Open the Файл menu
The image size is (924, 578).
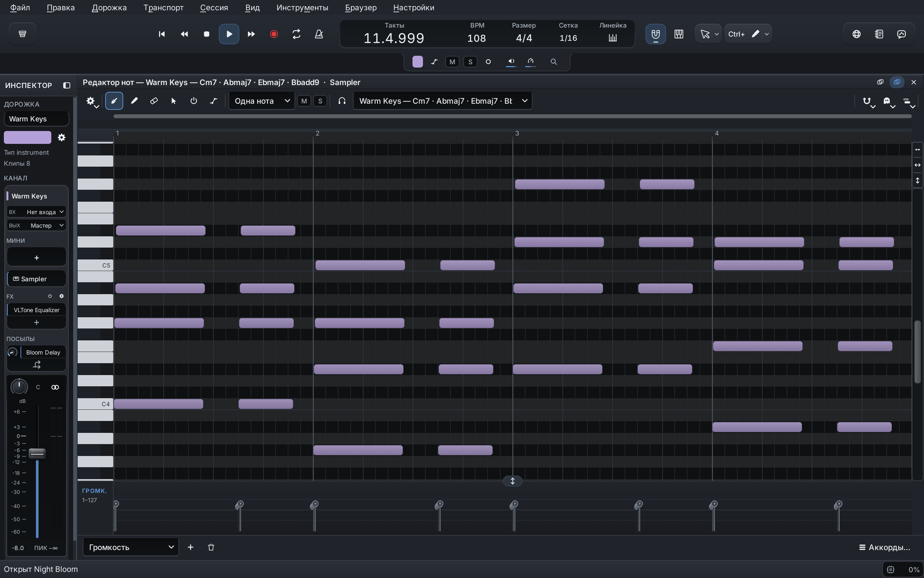click(x=20, y=8)
